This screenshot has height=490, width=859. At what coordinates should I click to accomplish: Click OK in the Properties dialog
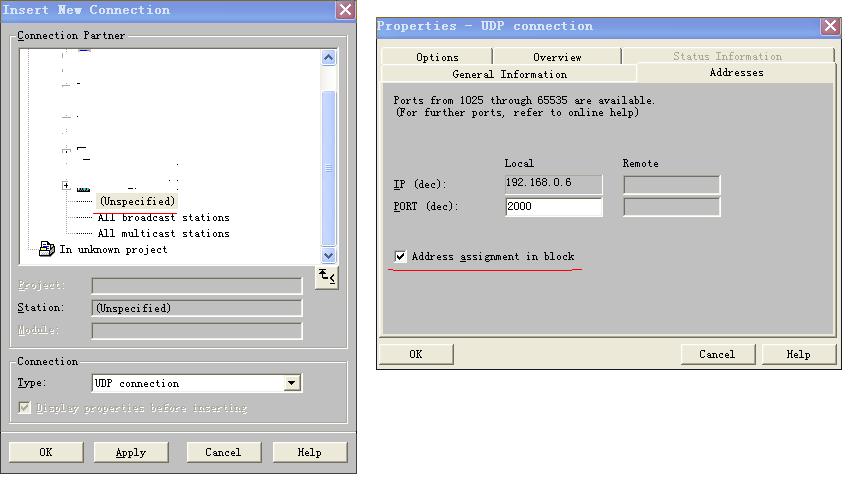[x=416, y=354]
